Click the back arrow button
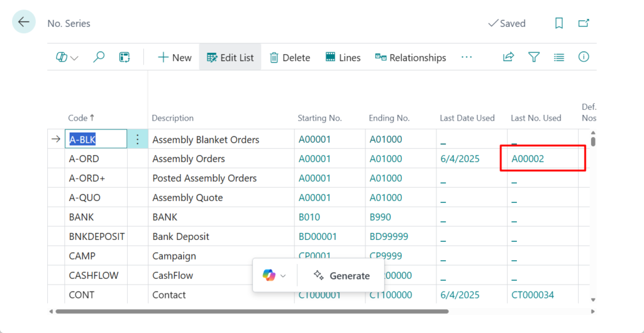This screenshot has height=333, width=644. click(24, 23)
